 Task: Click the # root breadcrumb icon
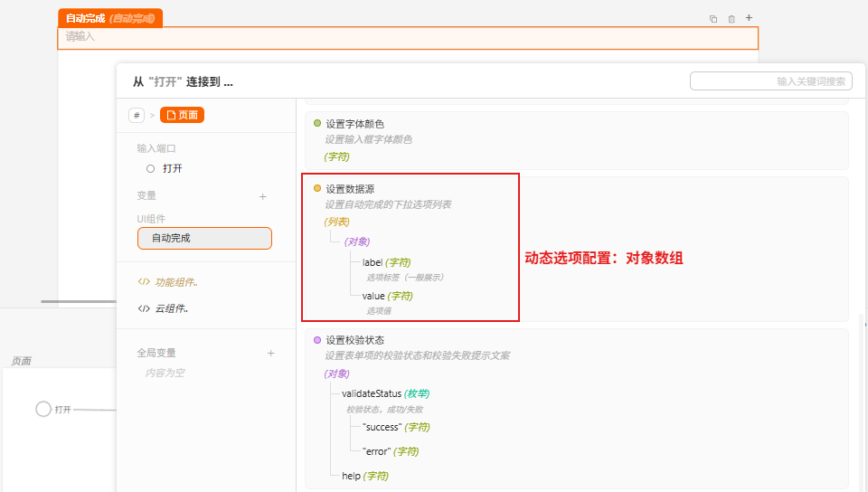(x=137, y=115)
